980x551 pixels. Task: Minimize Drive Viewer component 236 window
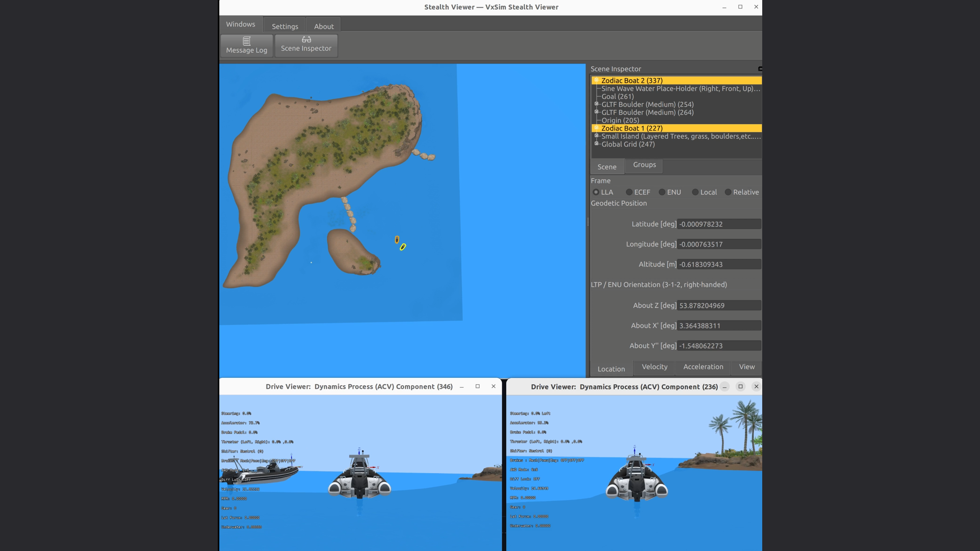[x=724, y=387]
